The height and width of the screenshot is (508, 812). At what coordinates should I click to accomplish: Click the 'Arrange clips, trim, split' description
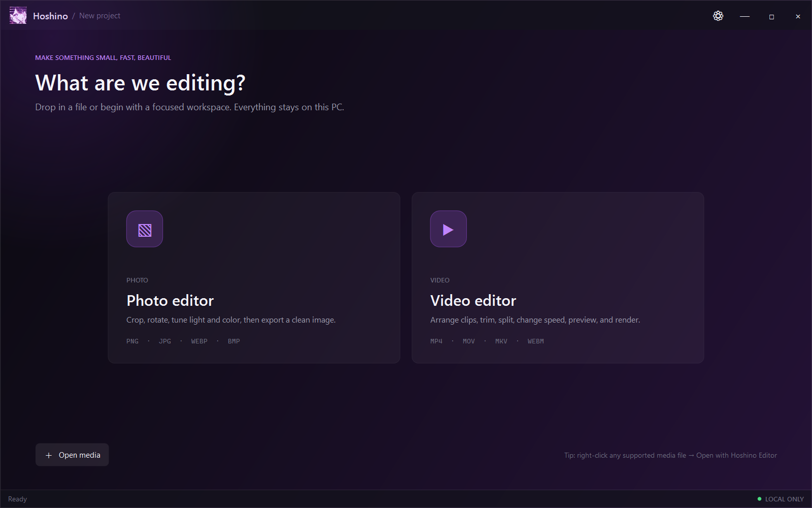pos(535,320)
